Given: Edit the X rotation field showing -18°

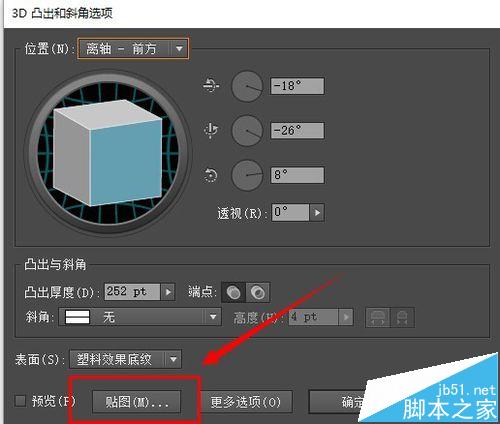Looking at the screenshot, I should (x=297, y=86).
